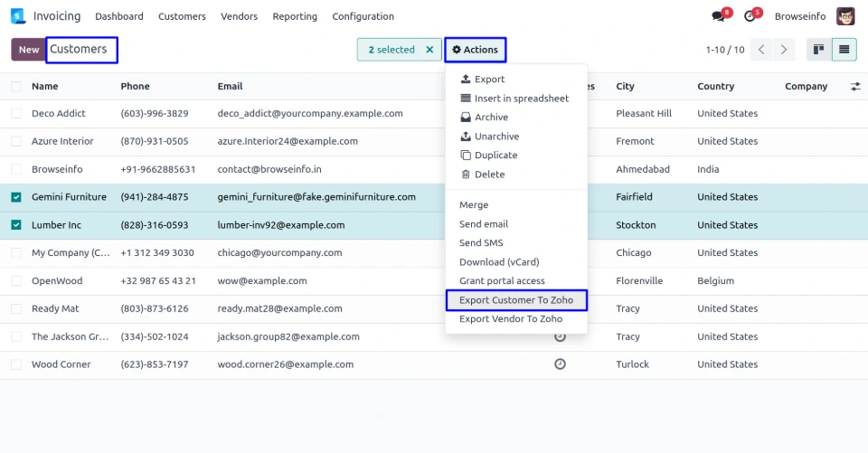The height and width of the screenshot is (453, 868).
Task: Click email contact@browseinfo.in
Action: (x=269, y=169)
